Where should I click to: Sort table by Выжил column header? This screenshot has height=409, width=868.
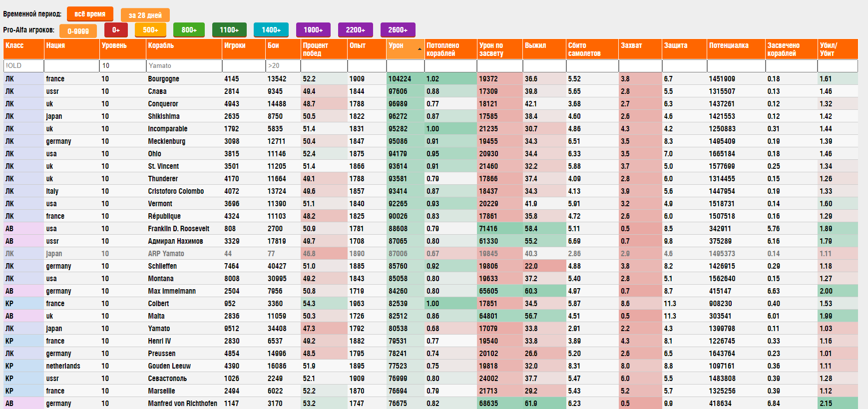pos(544,49)
